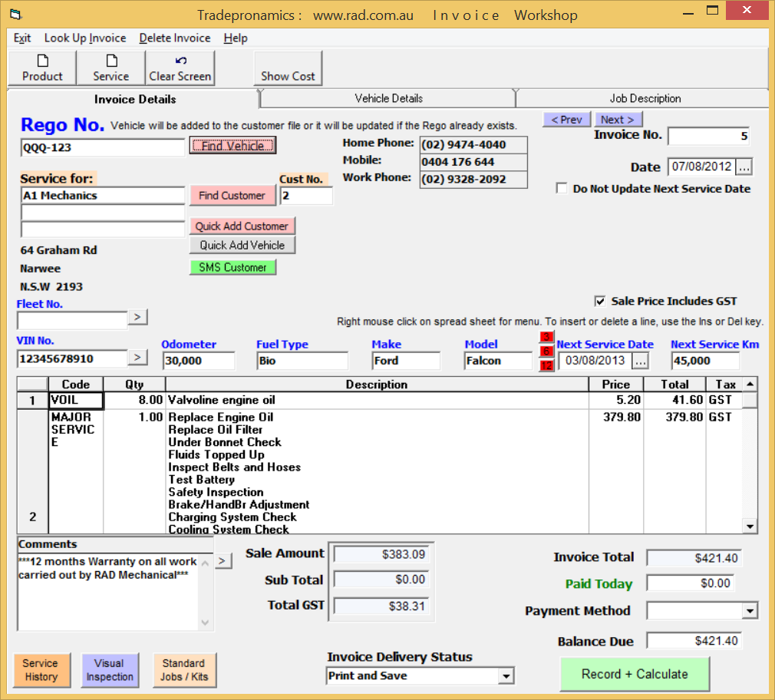This screenshot has height=700, width=775.
Task: Enable Do Not Update Next Service Date
Action: 562,189
